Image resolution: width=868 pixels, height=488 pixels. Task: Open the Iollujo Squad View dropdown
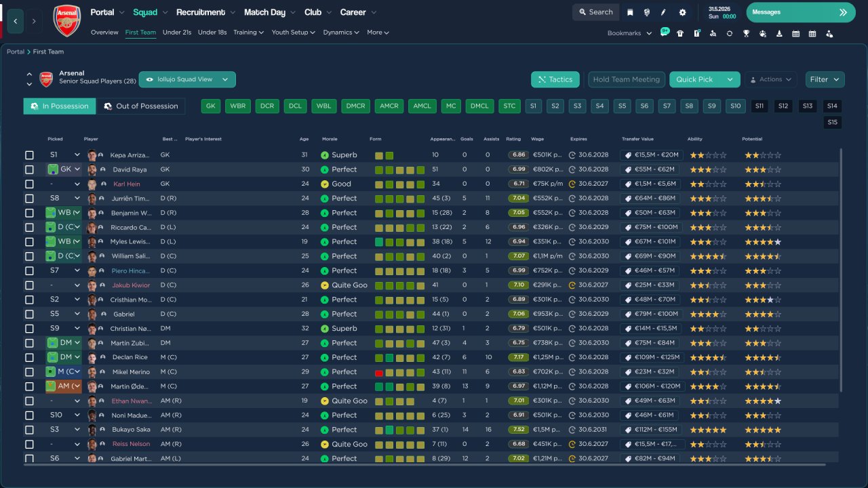point(187,79)
